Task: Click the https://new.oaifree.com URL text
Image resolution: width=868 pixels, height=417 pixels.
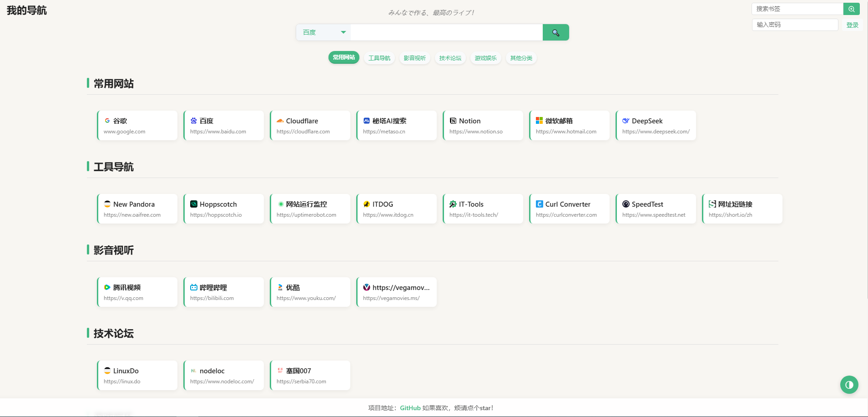Action: click(132, 215)
